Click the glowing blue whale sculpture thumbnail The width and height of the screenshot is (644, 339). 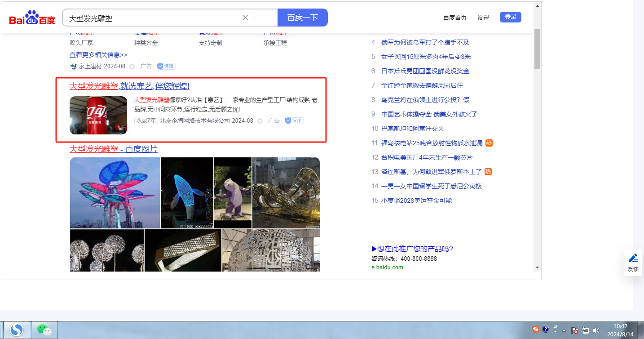pyautogui.click(x=187, y=192)
